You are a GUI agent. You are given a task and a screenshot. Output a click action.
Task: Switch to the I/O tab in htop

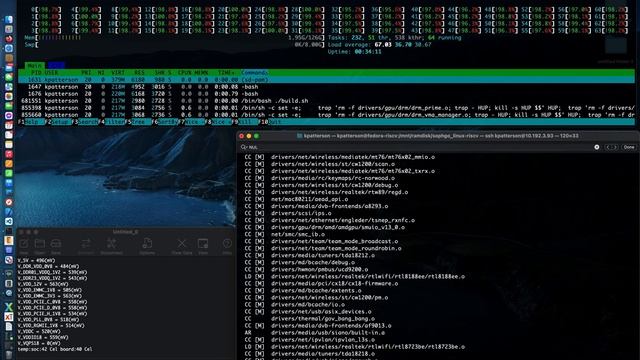coord(56,65)
